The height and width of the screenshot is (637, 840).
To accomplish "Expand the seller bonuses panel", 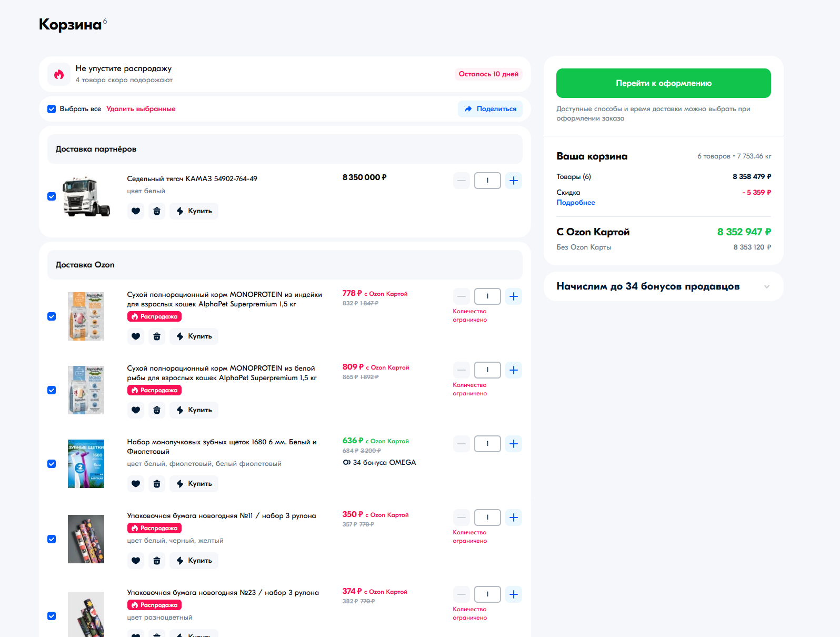I will (663, 286).
